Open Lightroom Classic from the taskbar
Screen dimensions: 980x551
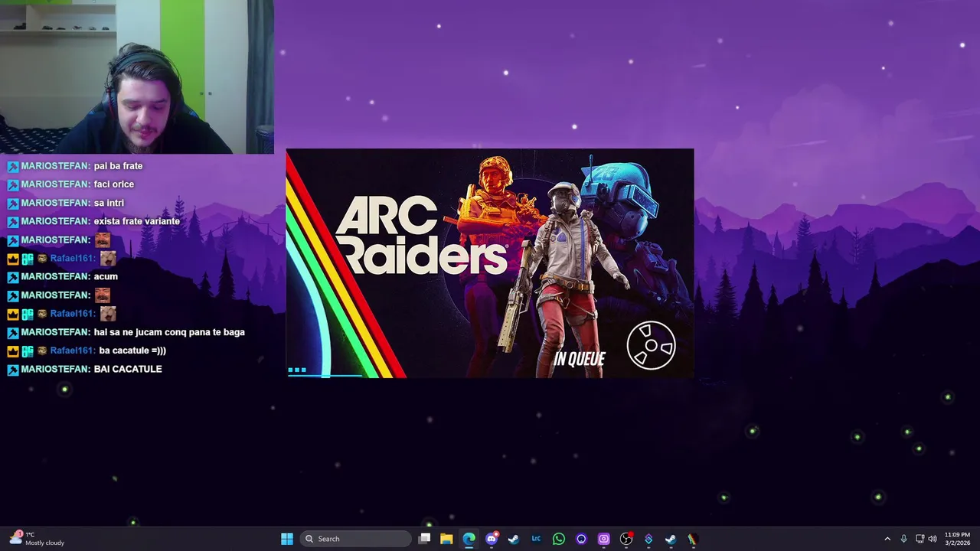536,539
